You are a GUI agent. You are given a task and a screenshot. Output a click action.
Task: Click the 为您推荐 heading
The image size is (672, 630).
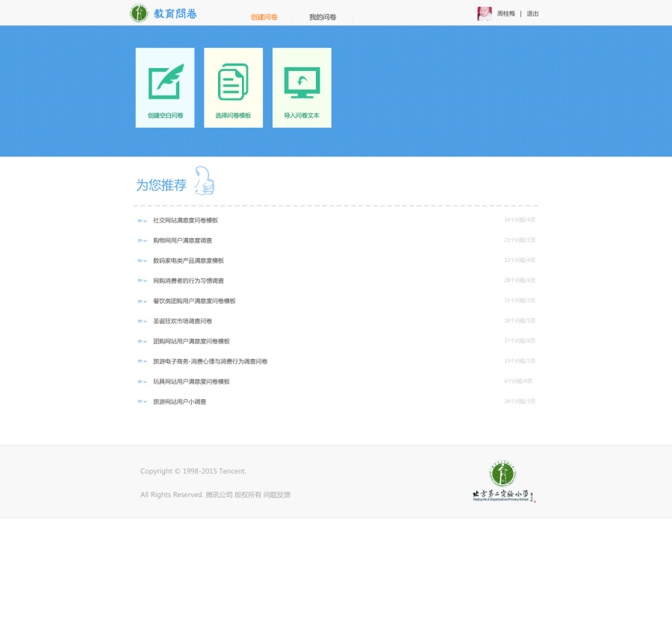point(161,185)
